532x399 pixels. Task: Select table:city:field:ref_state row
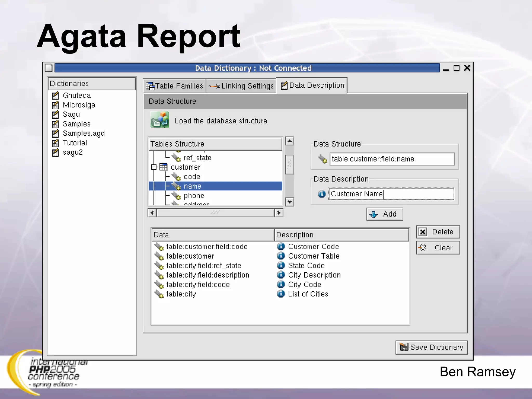click(204, 265)
